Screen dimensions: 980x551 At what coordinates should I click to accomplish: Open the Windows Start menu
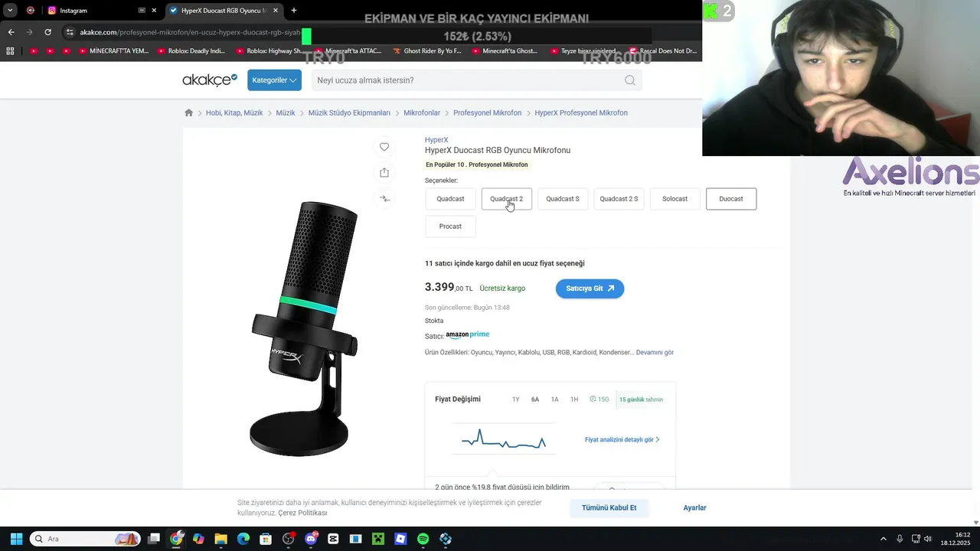pos(16,539)
